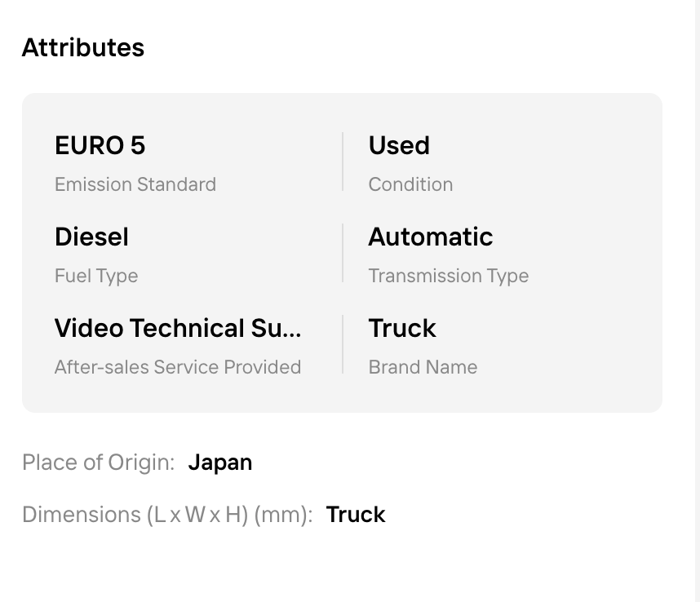Select the Truck dimensions value
700x602 pixels.
[x=356, y=515]
